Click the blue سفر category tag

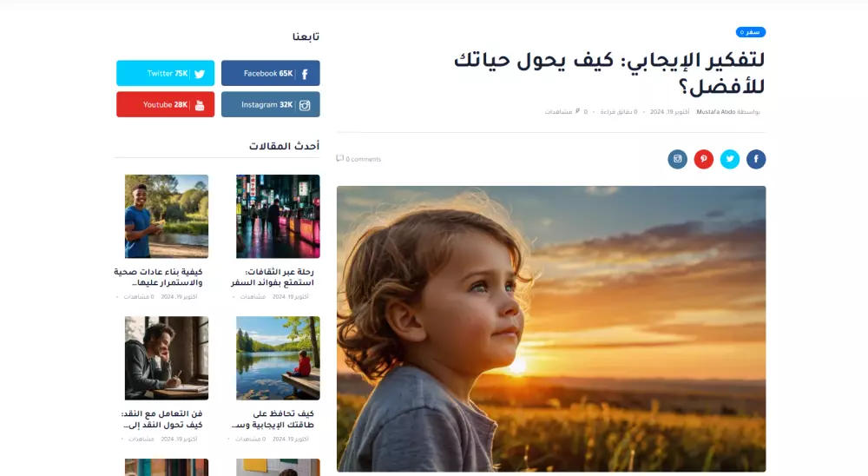[751, 32]
